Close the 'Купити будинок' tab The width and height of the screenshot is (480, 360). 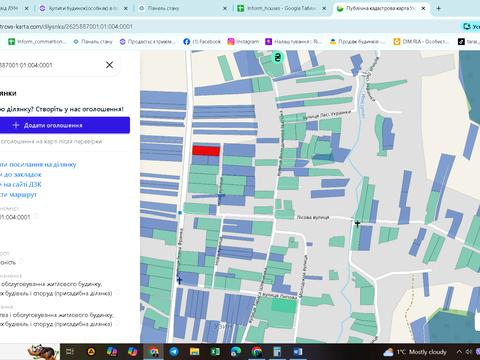point(126,8)
